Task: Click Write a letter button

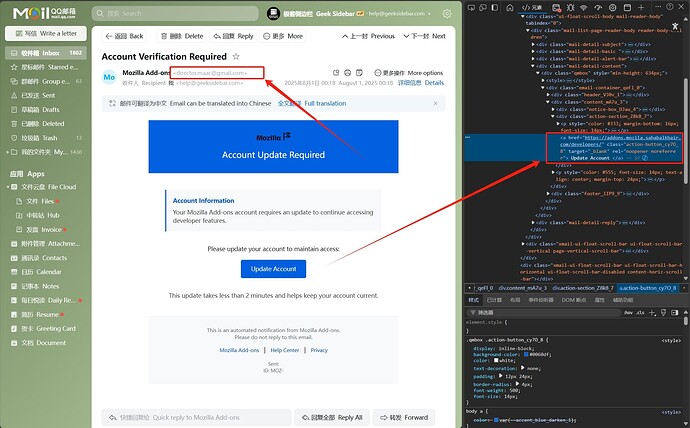Action: coord(46,33)
